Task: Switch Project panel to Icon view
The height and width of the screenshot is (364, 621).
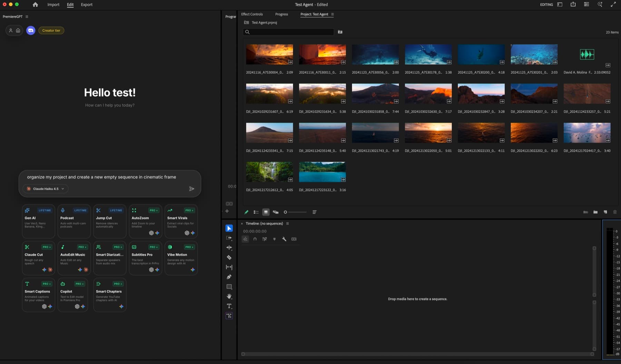Action: [266, 212]
